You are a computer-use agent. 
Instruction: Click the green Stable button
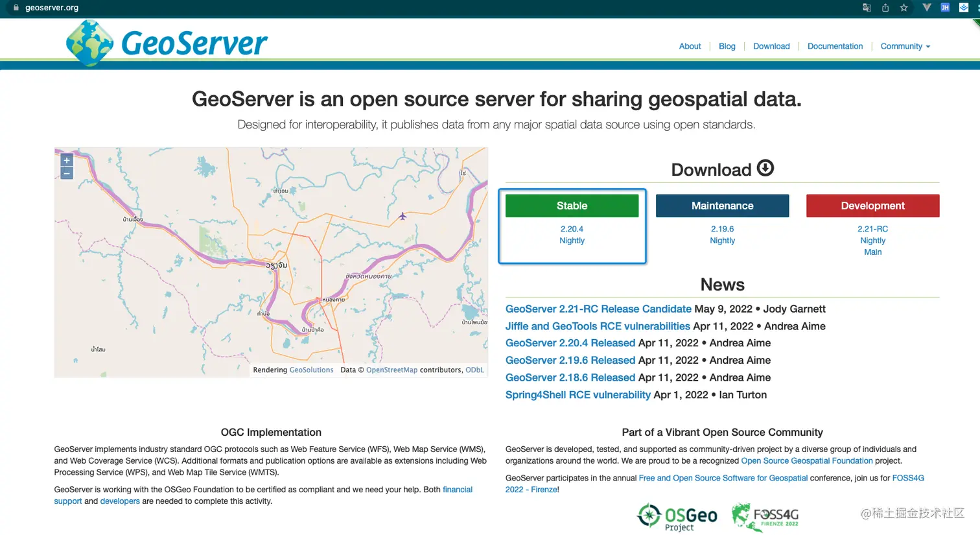(572, 206)
